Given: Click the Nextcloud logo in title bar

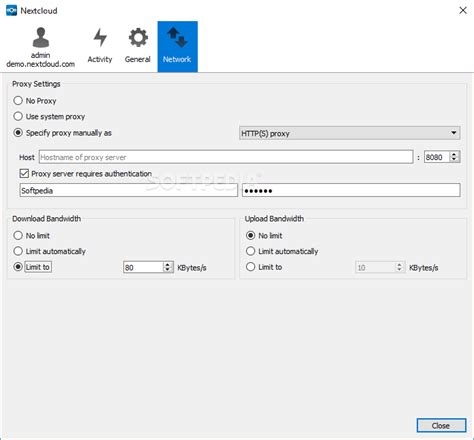Looking at the screenshot, I should 11,11.
